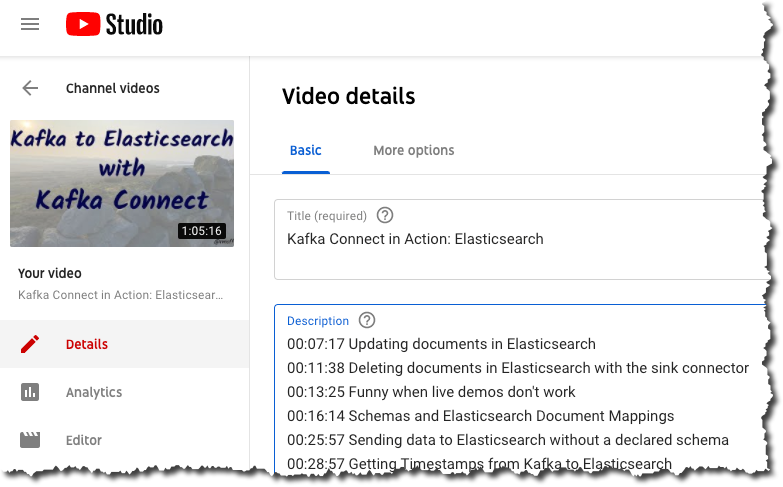Click the Channel videos label
The height and width of the screenshot is (487, 783).
point(112,88)
